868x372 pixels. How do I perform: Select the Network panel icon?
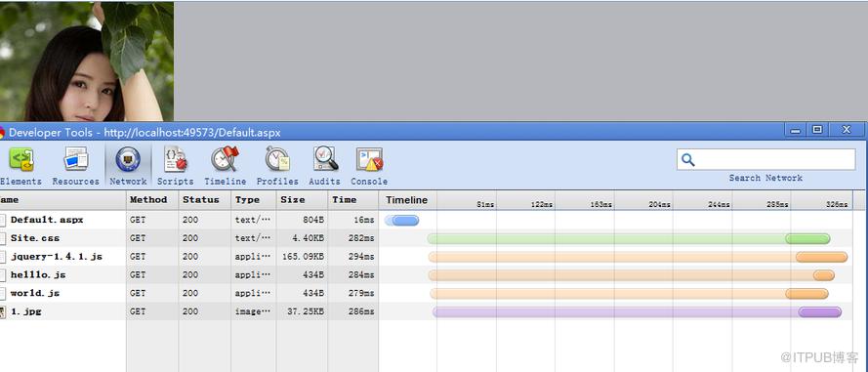coord(128,159)
